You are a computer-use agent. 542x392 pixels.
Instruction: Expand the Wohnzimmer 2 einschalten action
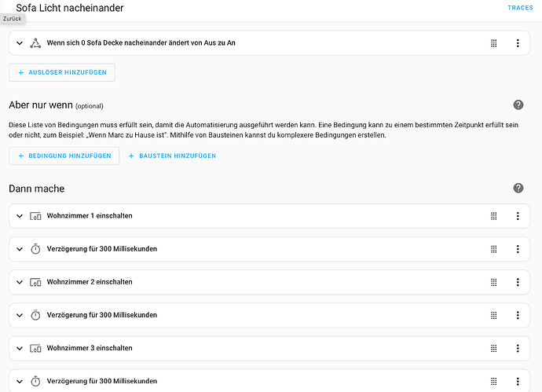pos(20,282)
